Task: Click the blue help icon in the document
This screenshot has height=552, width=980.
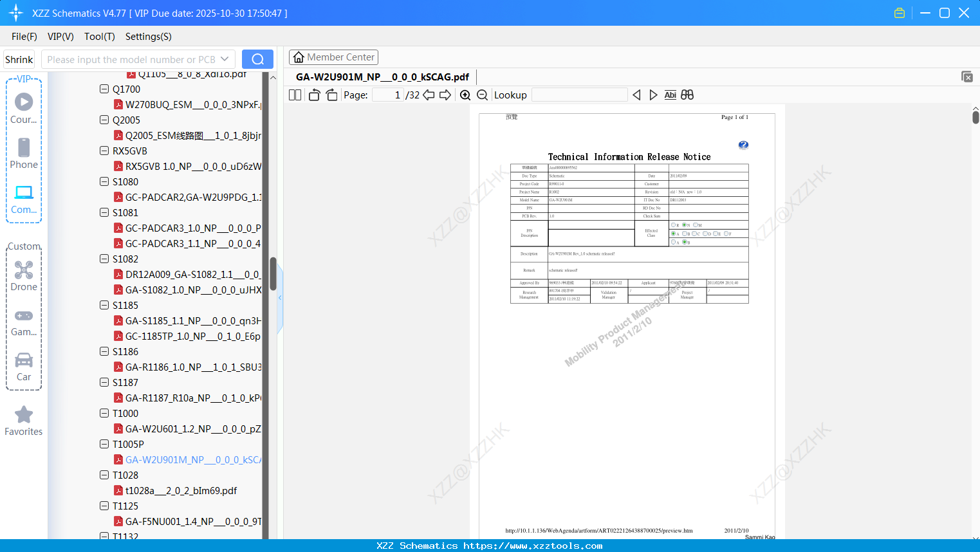Action: point(743,145)
